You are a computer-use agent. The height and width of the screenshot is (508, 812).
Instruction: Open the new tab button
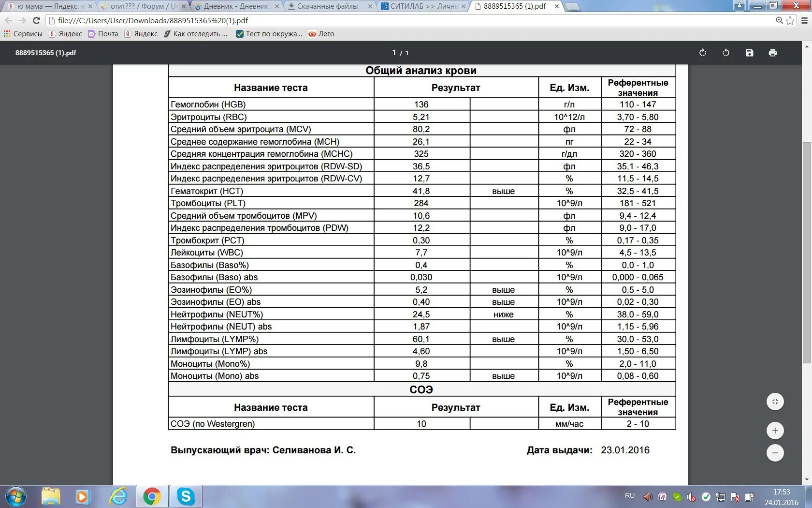tap(572, 6)
